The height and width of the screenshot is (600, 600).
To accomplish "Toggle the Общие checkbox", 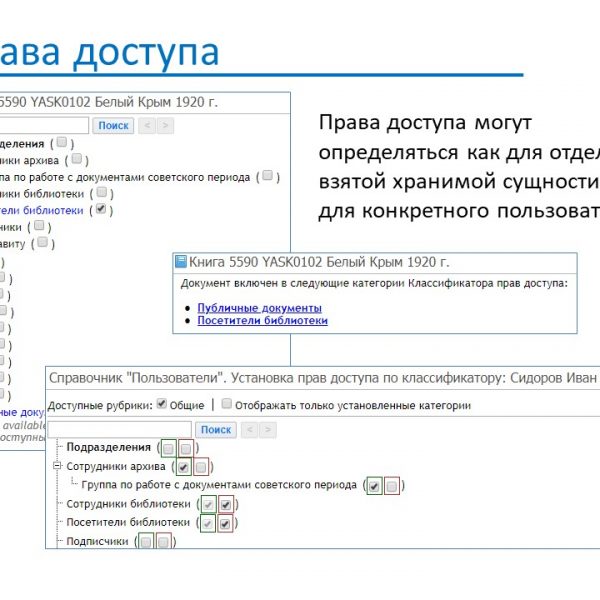I will coord(162,405).
